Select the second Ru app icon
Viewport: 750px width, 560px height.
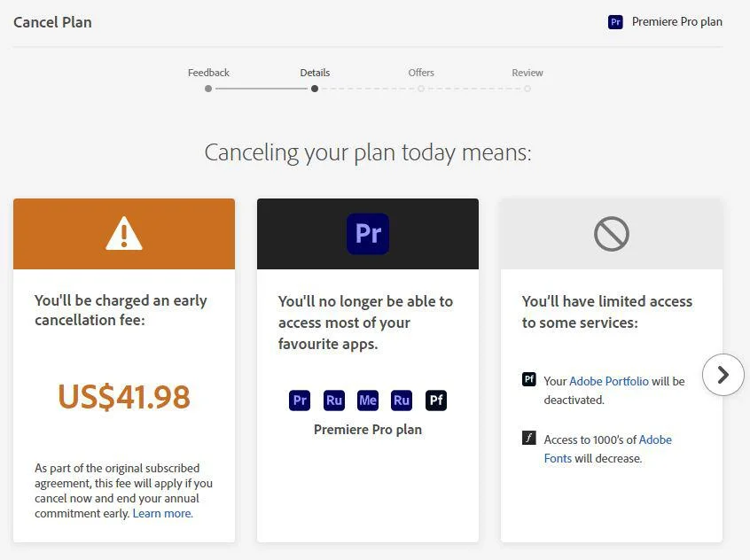point(402,401)
